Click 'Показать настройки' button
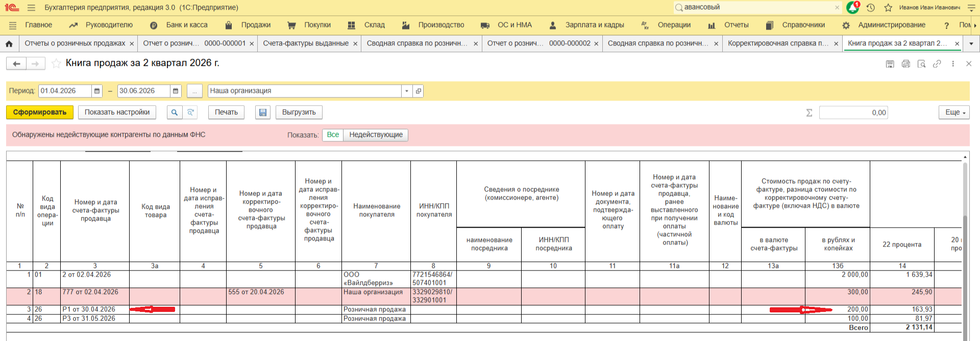980x341 pixels. pos(117,112)
